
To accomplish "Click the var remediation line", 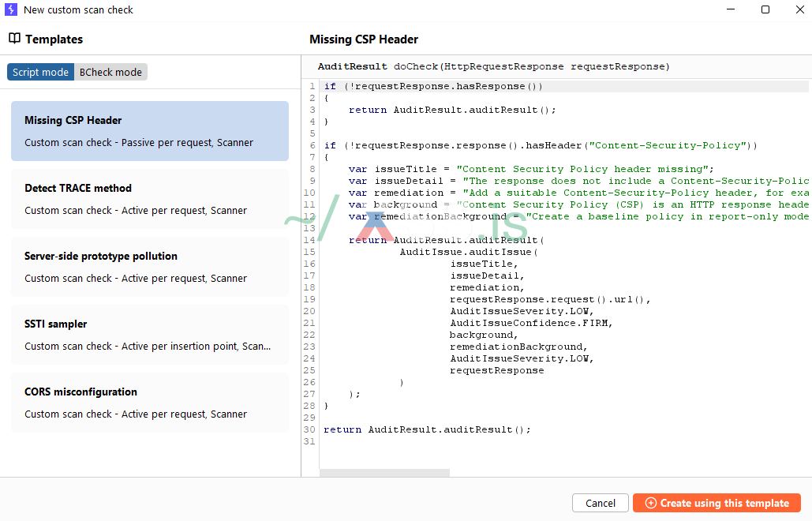I will 578,193.
